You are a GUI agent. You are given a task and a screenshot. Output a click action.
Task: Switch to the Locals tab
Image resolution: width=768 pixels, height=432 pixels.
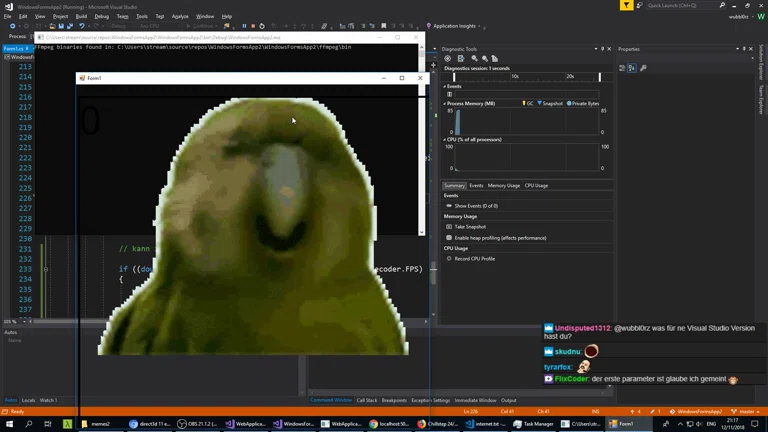(28, 400)
